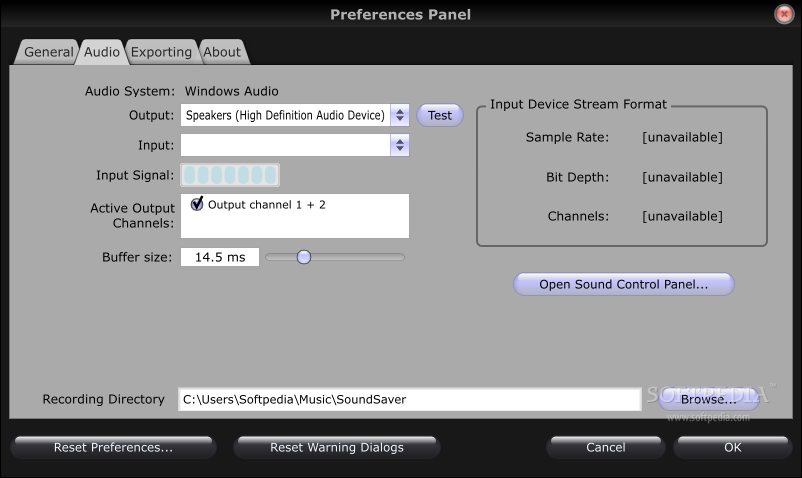Close the Preferences Panel window
Screen dimensions: 802x478
pos(784,14)
